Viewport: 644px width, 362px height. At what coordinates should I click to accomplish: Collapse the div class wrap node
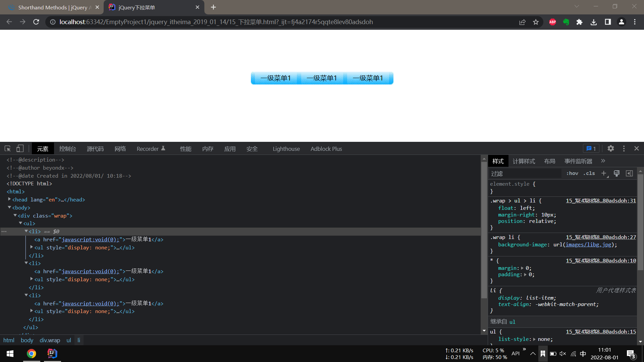click(15, 215)
